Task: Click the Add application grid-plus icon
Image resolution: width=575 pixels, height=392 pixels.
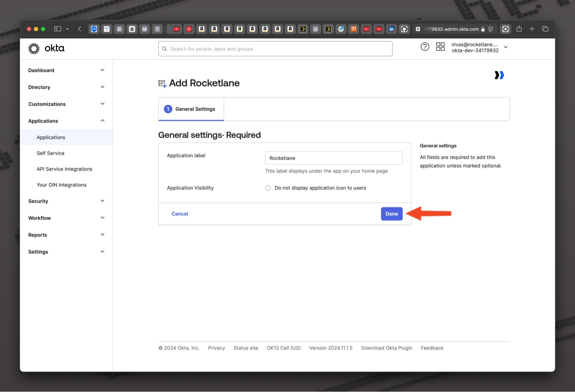Action: (x=162, y=84)
